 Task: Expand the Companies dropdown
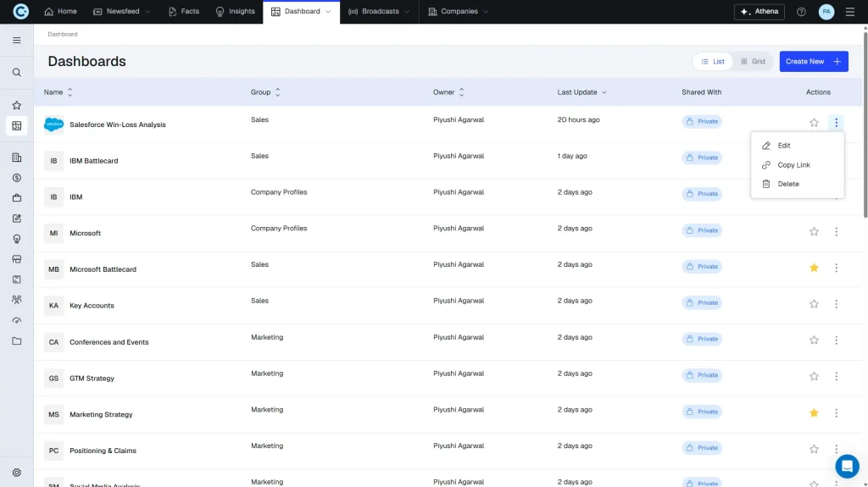click(x=486, y=12)
